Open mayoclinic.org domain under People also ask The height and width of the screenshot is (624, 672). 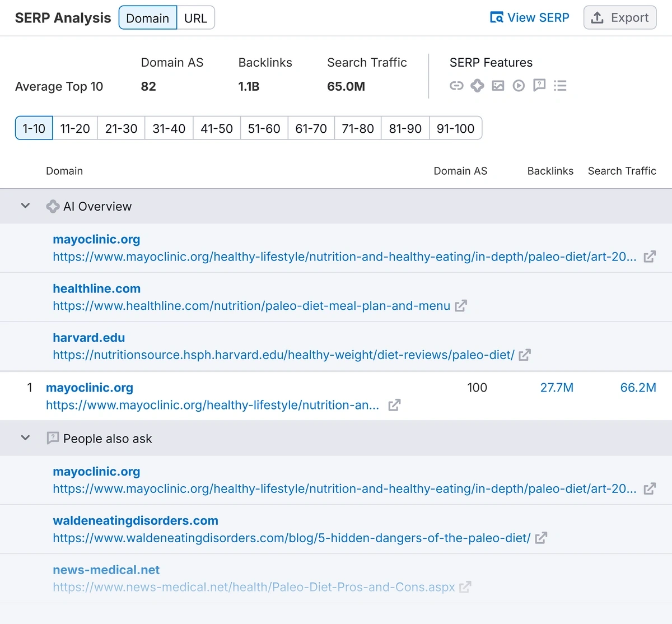coord(96,472)
